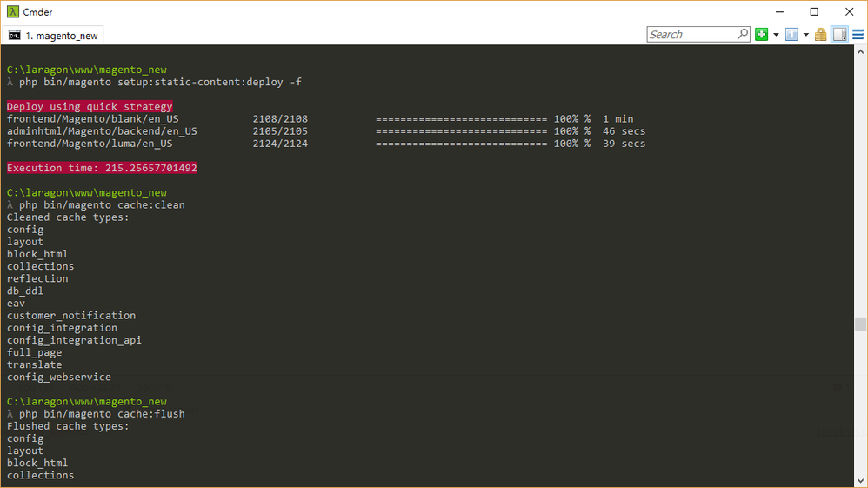Click the 'Cmder' title bar text
868x488 pixels.
click(x=37, y=11)
